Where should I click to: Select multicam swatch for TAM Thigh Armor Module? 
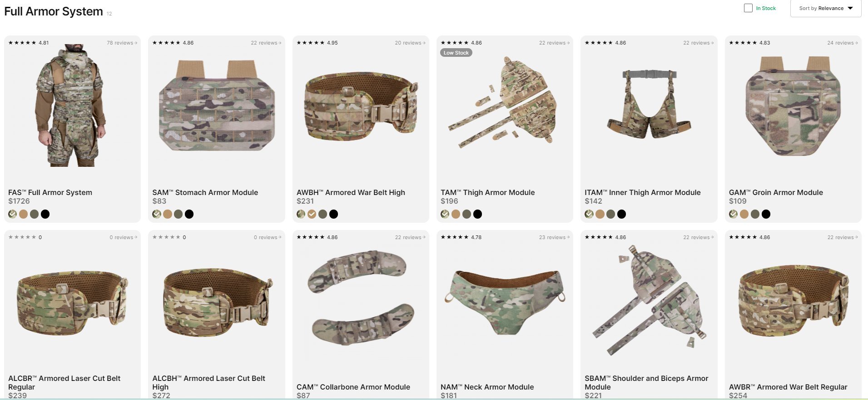click(445, 214)
